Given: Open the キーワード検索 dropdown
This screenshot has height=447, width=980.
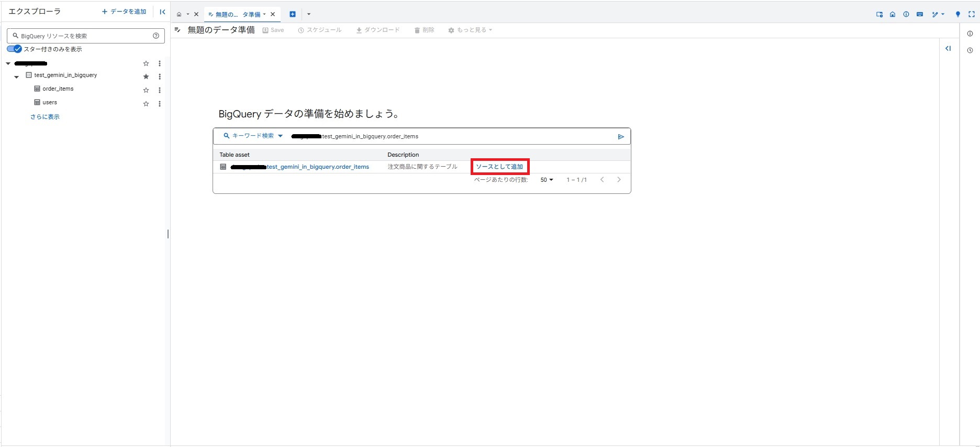Looking at the screenshot, I should coord(253,136).
